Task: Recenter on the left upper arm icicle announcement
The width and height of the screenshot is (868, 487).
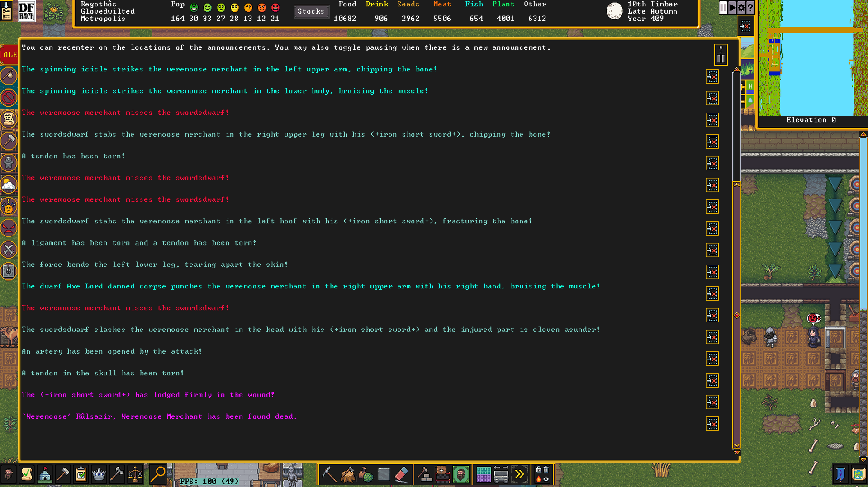Action: pyautogui.click(x=712, y=76)
